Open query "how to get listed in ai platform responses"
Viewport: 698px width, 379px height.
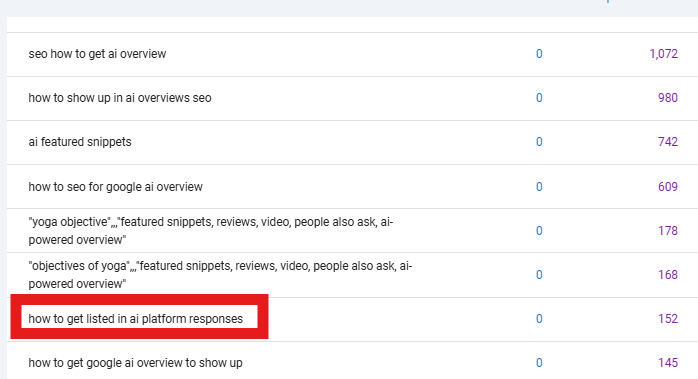[136, 319]
